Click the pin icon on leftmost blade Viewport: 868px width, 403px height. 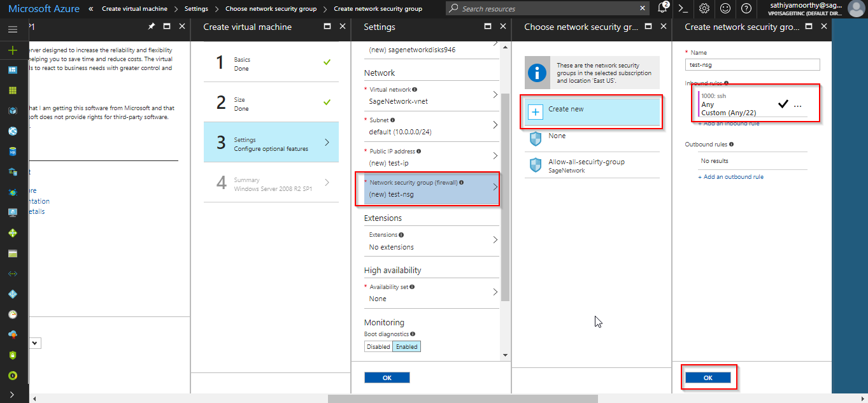pyautogui.click(x=151, y=27)
